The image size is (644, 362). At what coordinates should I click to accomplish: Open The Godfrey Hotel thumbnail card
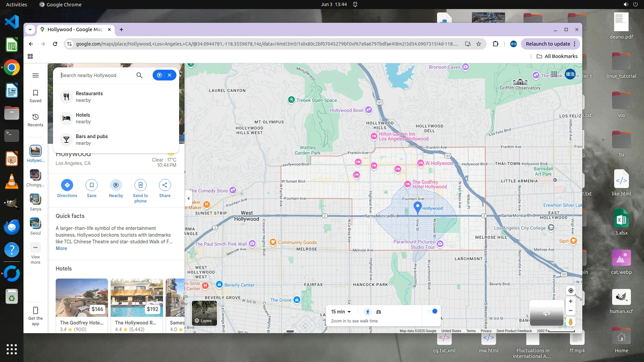coord(82,298)
